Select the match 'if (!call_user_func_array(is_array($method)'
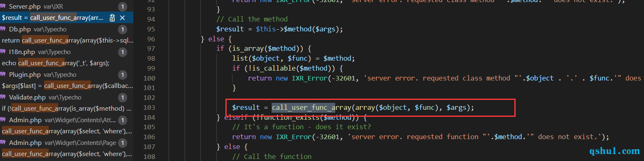Screen dimensions: 644x161 tap(66, 109)
